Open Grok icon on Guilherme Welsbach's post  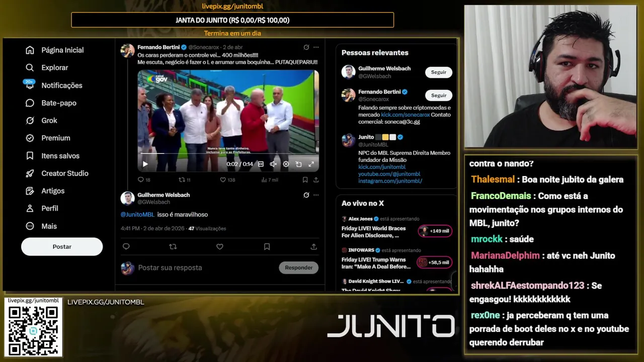306,195
